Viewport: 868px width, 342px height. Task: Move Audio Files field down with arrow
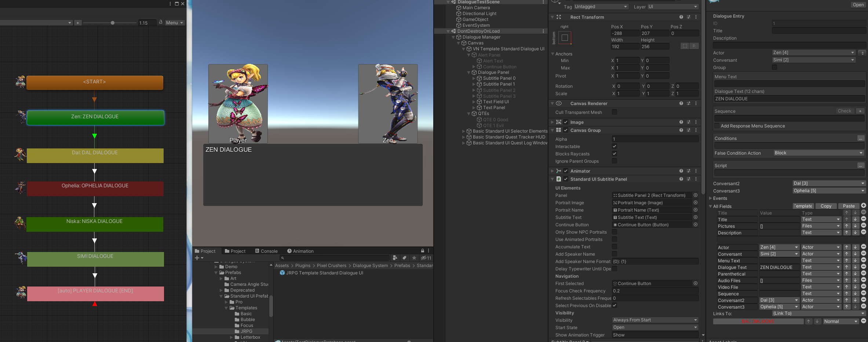click(855, 280)
